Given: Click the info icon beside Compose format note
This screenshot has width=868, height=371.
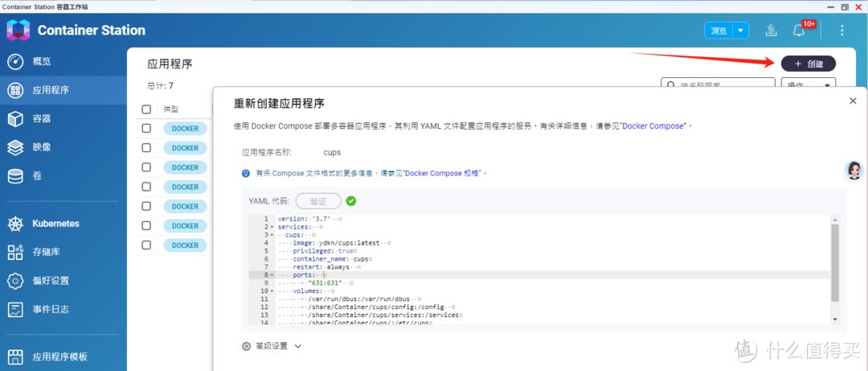Looking at the screenshot, I should coord(246,174).
